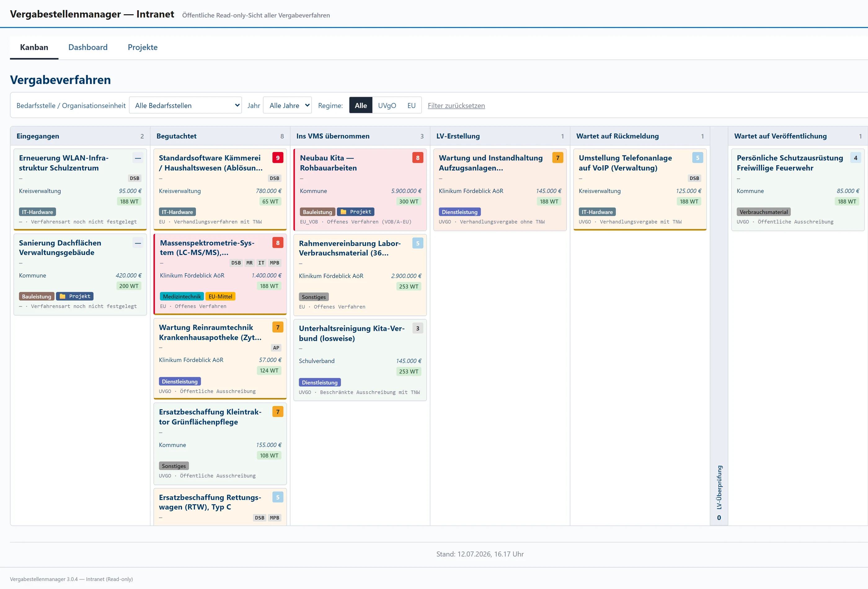Click the '200 WT' duration badge
Screen dimensions: 868x589
(x=129, y=286)
